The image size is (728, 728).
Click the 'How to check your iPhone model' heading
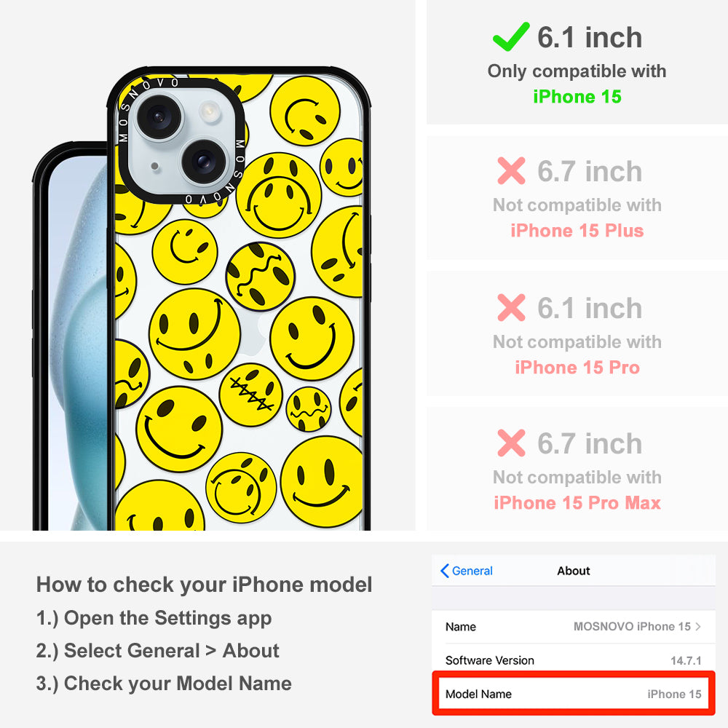tap(205, 584)
